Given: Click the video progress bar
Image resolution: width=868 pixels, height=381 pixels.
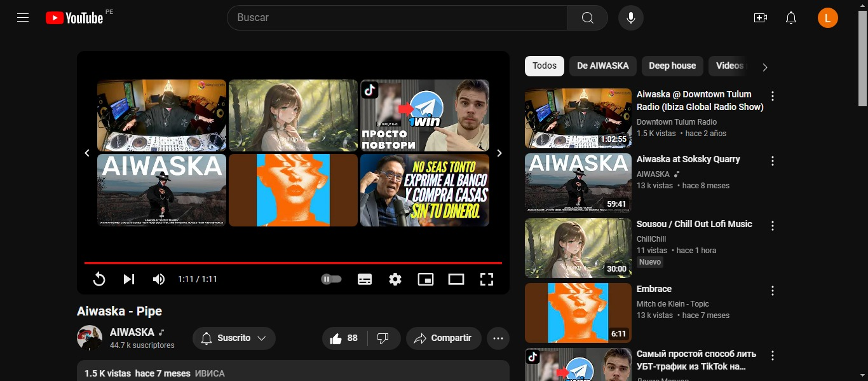Looking at the screenshot, I should [293, 263].
